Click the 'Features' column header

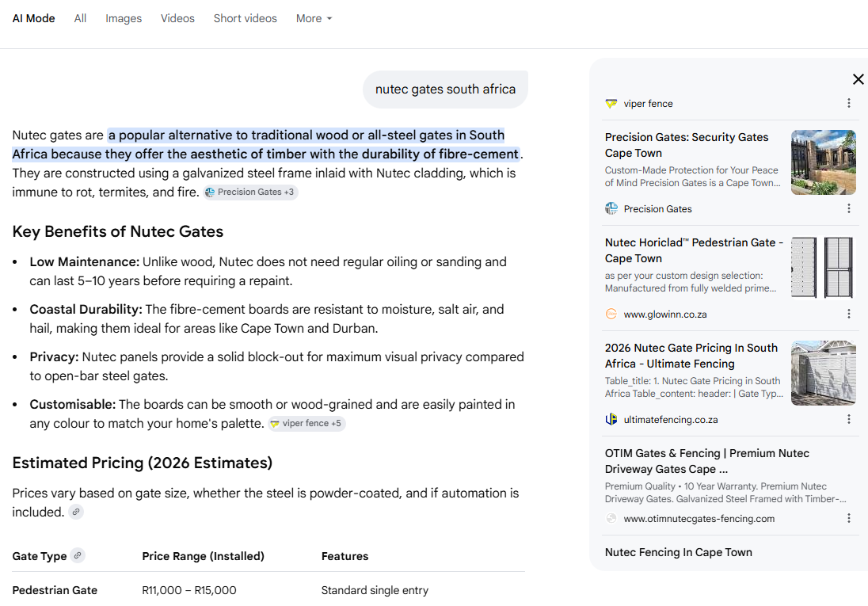click(x=345, y=556)
